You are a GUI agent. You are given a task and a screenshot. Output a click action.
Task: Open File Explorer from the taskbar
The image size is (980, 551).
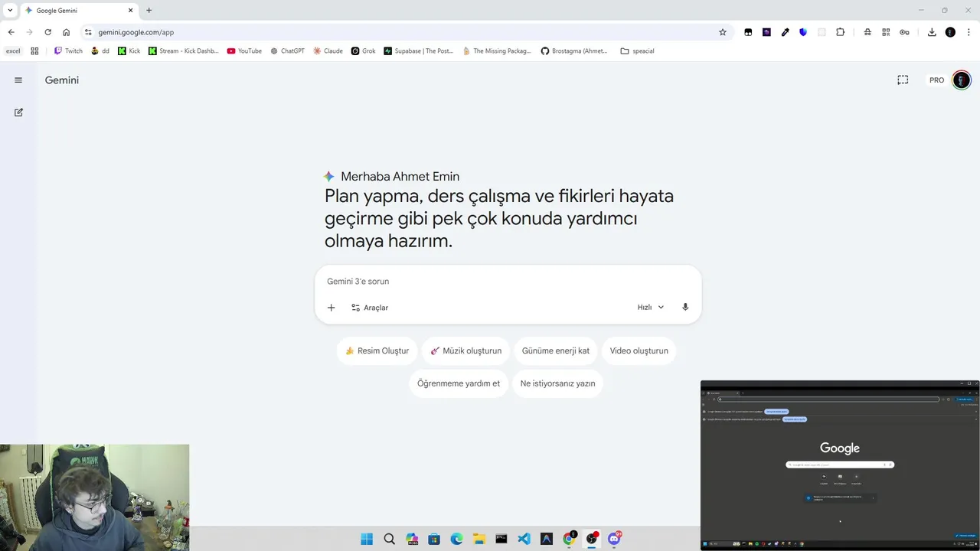479,539
